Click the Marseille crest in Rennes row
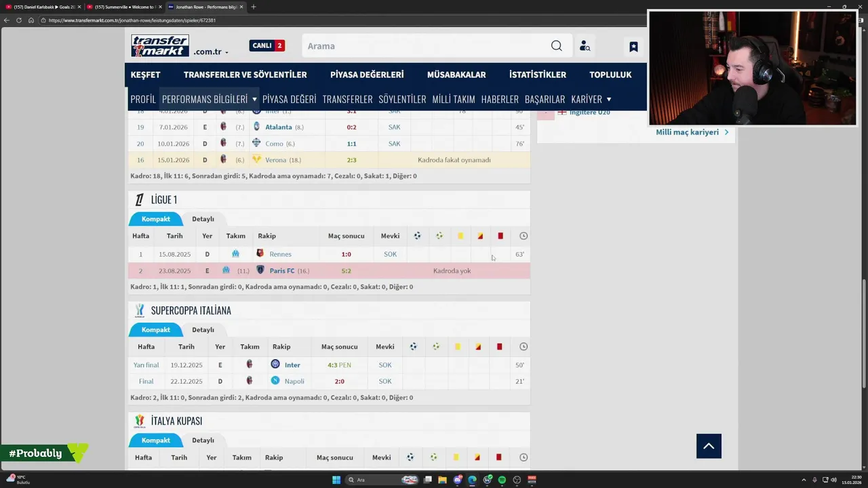 235,253
